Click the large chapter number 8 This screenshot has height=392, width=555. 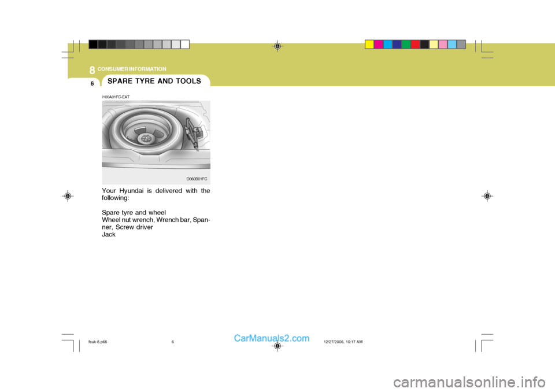tap(92, 70)
